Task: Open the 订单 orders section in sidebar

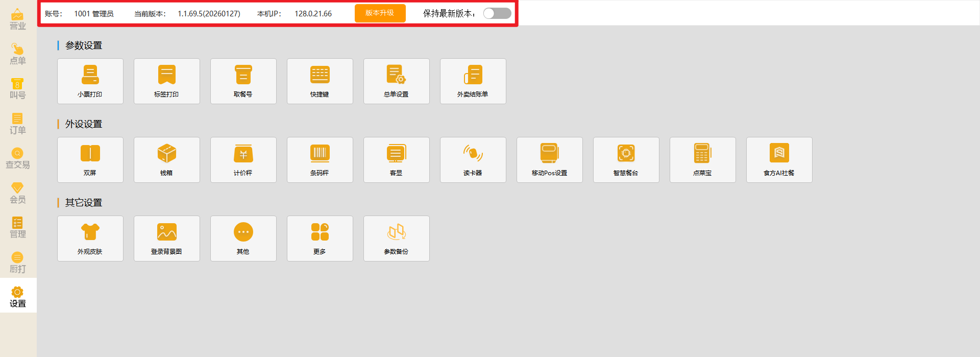Action: (x=18, y=124)
